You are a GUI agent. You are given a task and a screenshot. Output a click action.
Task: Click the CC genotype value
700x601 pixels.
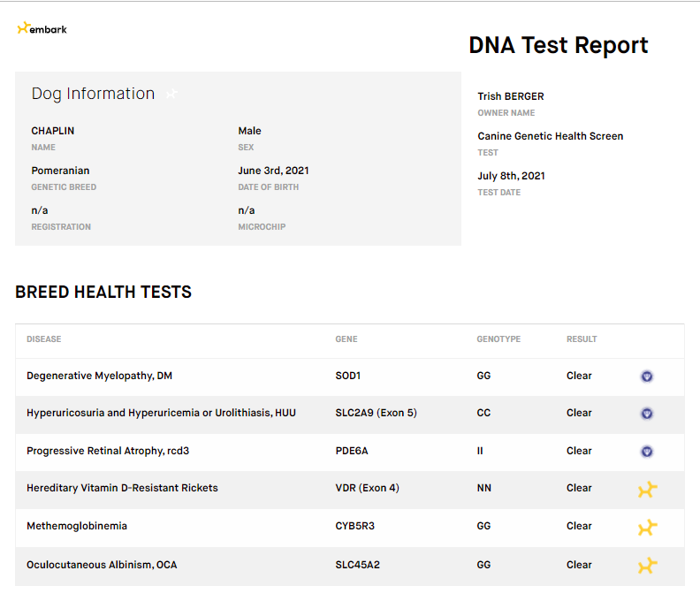[x=483, y=413]
